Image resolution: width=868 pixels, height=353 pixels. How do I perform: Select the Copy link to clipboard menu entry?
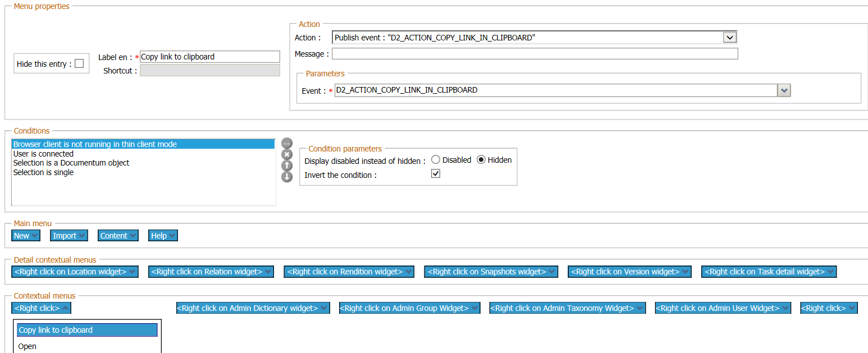86,330
